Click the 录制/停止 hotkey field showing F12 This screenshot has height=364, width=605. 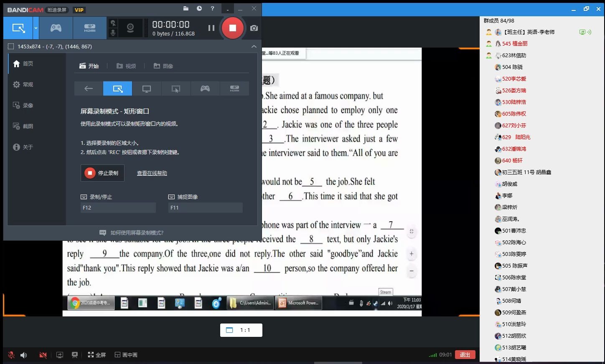click(x=118, y=207)
